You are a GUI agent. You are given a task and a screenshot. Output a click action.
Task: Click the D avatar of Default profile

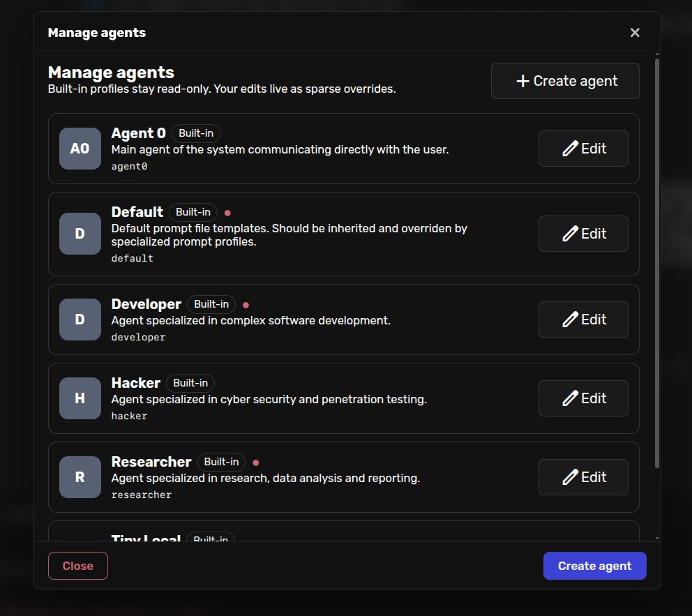[80, 234]
